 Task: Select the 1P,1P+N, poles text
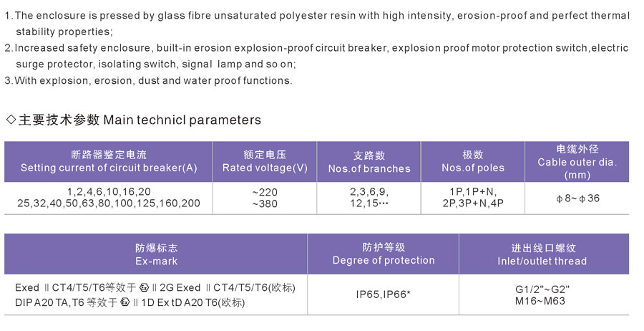[x=473, y=191]
